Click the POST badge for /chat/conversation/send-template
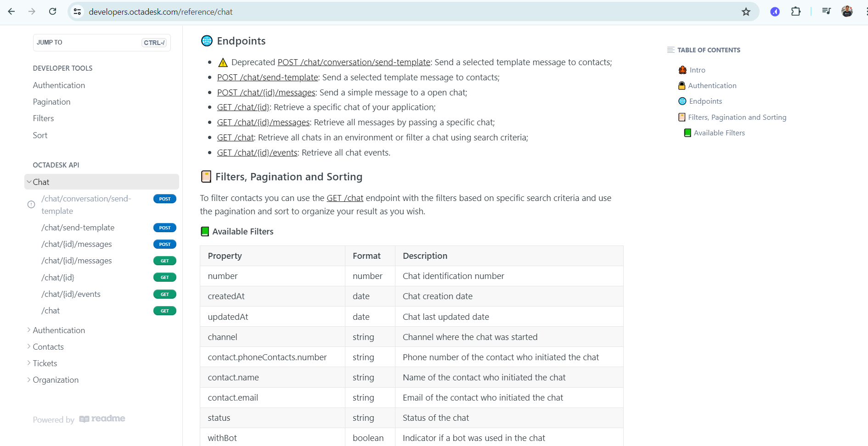868x446 pixels. 165,199
